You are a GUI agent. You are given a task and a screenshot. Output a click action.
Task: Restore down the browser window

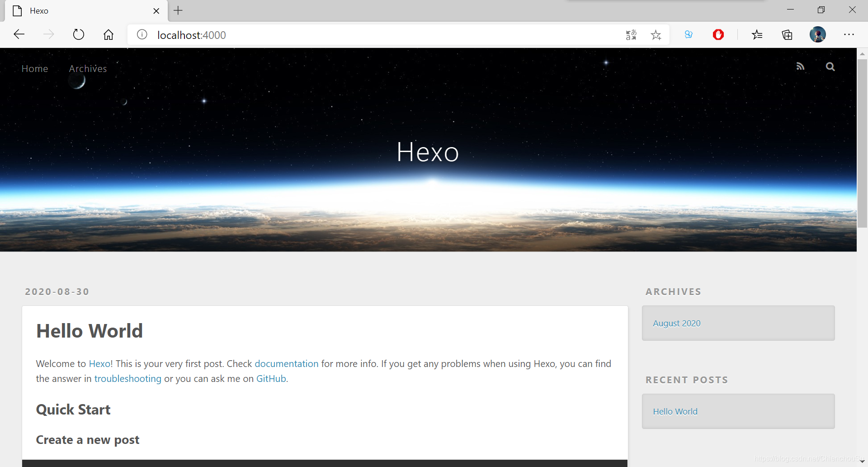coord(821,10)
